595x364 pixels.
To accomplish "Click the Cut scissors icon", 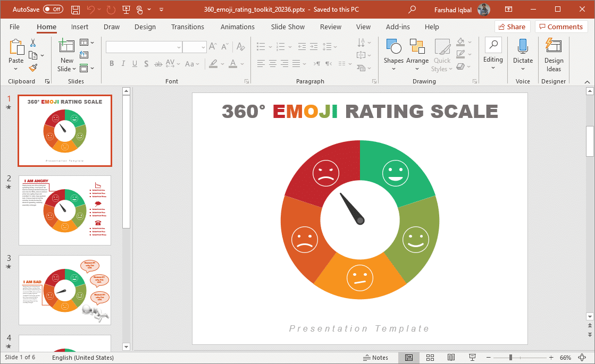I will click(x=33, y=43).
